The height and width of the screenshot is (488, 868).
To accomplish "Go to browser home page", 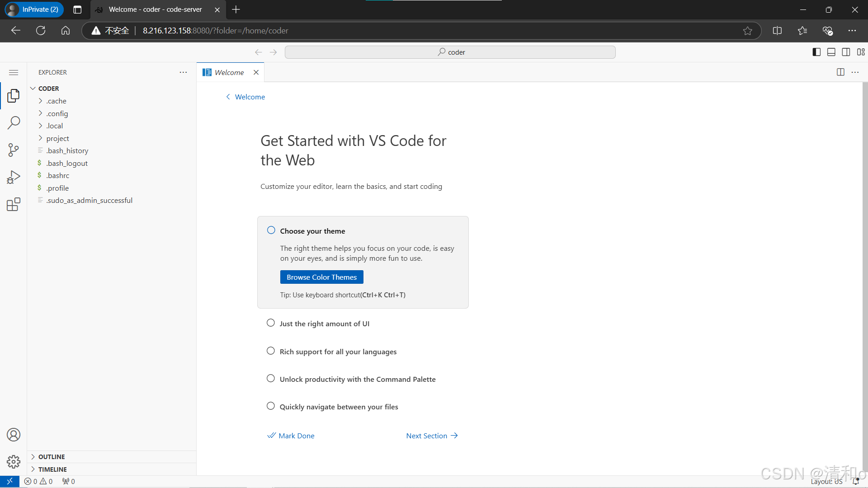I will (x=66, y=30).
